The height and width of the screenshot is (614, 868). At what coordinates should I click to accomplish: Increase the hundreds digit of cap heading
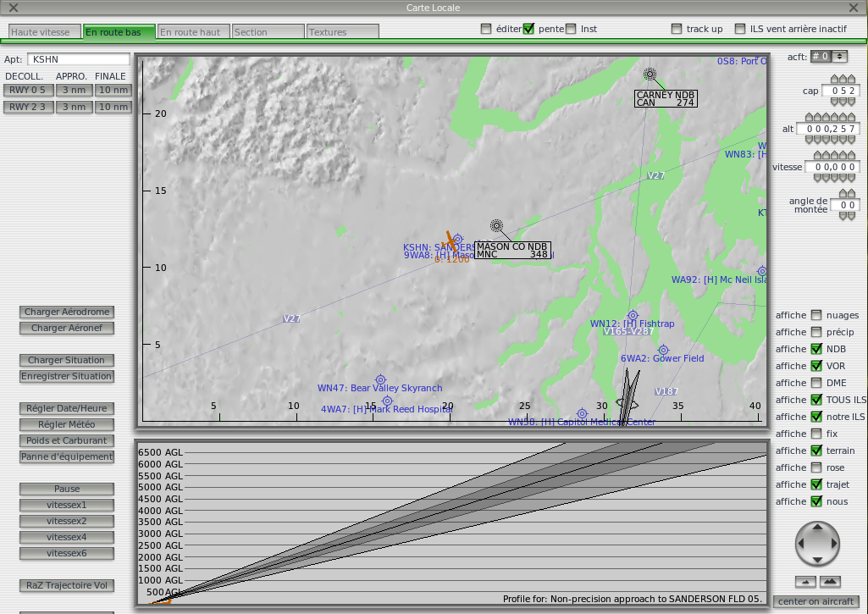tap(834, 80)
